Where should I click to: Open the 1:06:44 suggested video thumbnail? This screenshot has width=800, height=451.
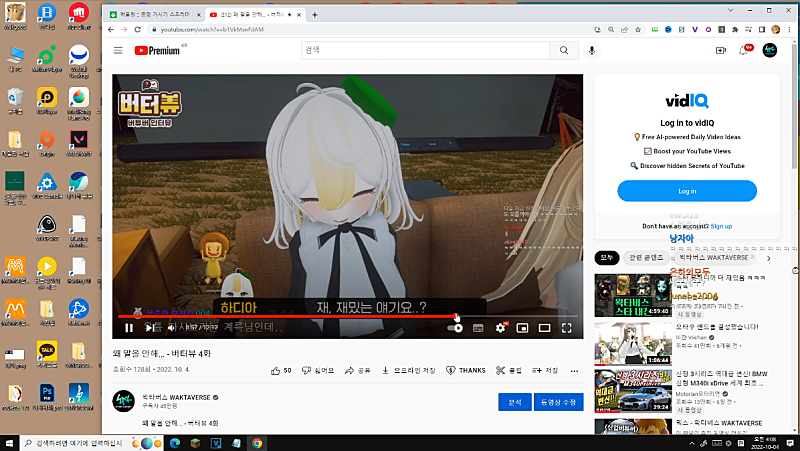coord(633,343)
